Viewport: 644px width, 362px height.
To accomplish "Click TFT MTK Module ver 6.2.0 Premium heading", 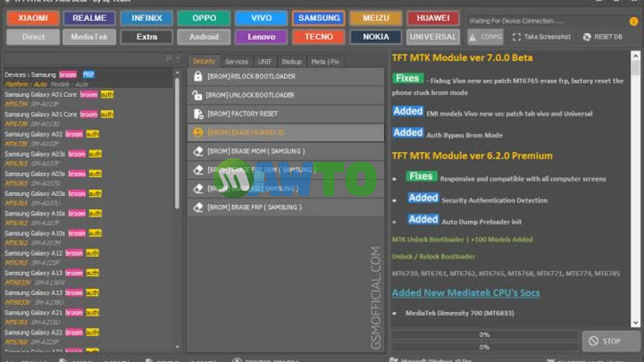I will coord(472,156).
